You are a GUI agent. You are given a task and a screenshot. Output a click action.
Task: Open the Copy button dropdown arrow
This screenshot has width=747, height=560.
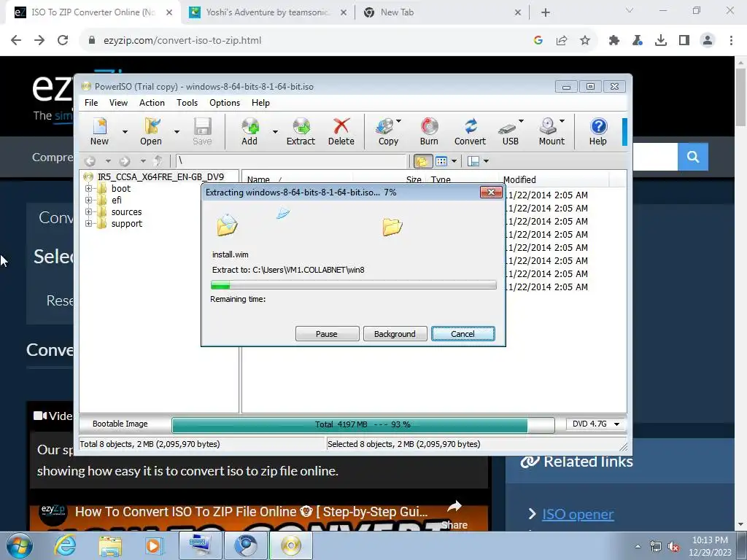[x=399, y=121]
